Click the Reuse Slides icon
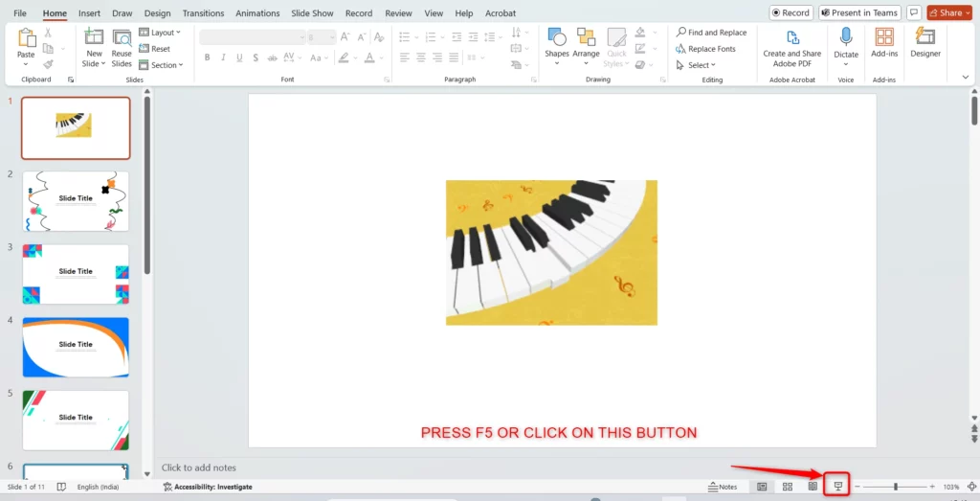980x501 pixels. [x=122, y=44]
